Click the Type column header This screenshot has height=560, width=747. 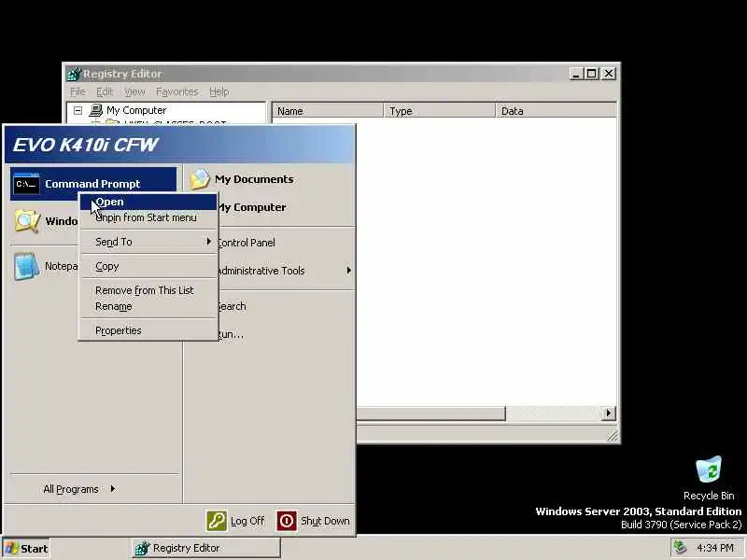pos(439,111)
